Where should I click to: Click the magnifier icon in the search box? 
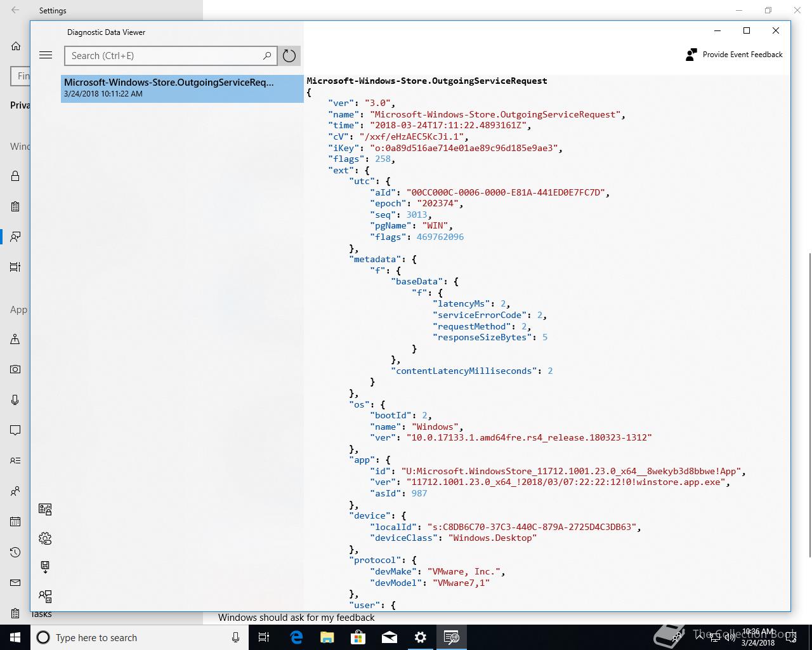[x=267, y=56]
